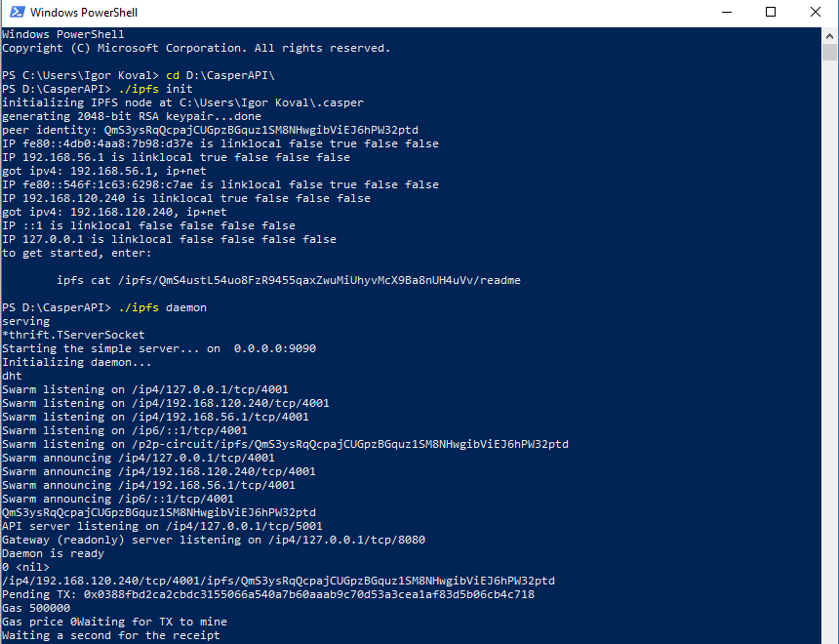This screenshot has height=644, width=839.
Task: Click the 'to get started, enter:' line
Action: click(x=76, y=253)
